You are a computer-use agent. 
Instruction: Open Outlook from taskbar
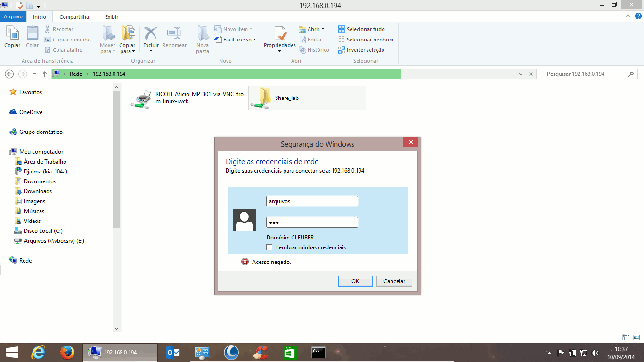[x=173, y=353]
